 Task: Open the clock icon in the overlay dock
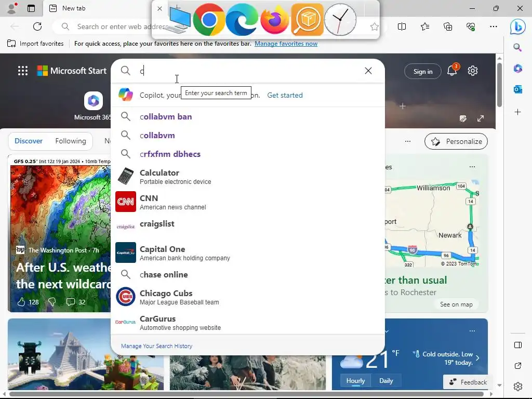pyautogui.click(x=340, y=20)
